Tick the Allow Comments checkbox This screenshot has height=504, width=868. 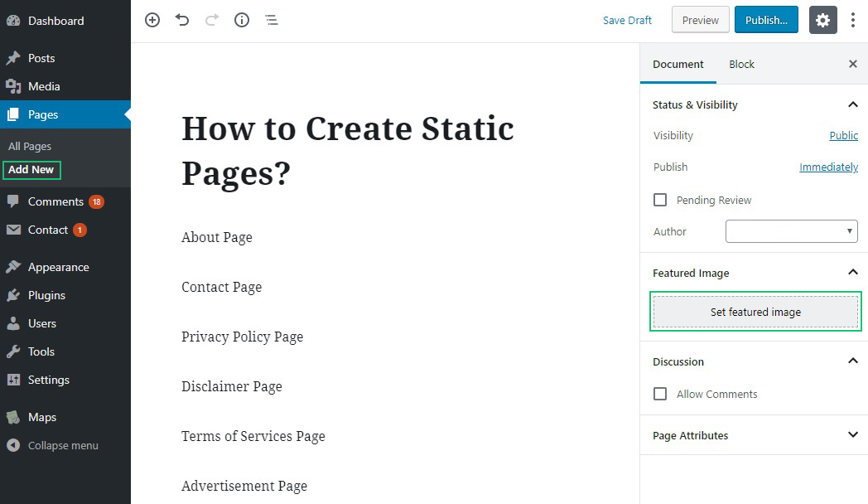click(660, 394)
